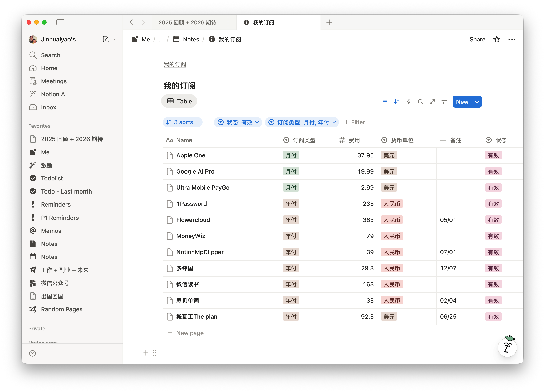Viewport: 545px width, 392px height.
Task: Click the 人民币 tag in 1Password row
Action: 391,204
